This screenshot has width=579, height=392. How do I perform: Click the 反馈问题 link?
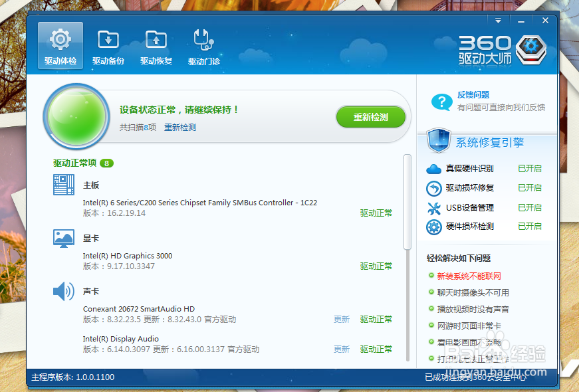(473, 95)
